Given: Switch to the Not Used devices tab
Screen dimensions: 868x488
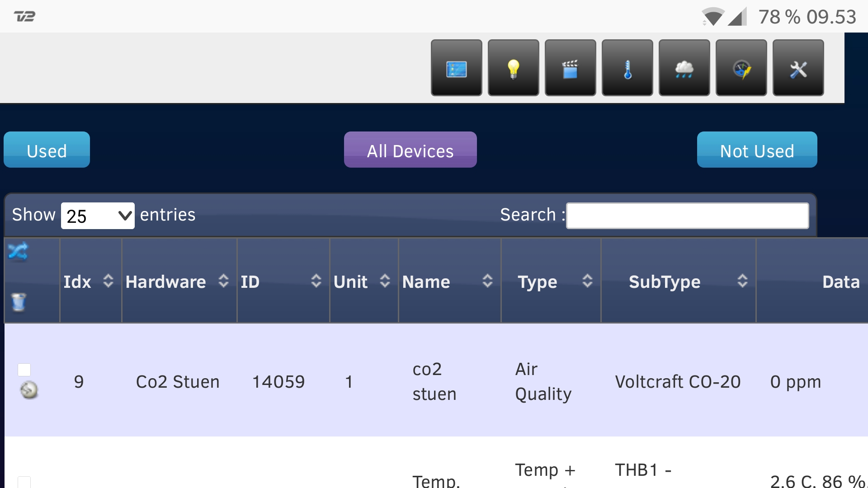Looking at the screenshot, I should pyautogui.click(x=757, y=151).
